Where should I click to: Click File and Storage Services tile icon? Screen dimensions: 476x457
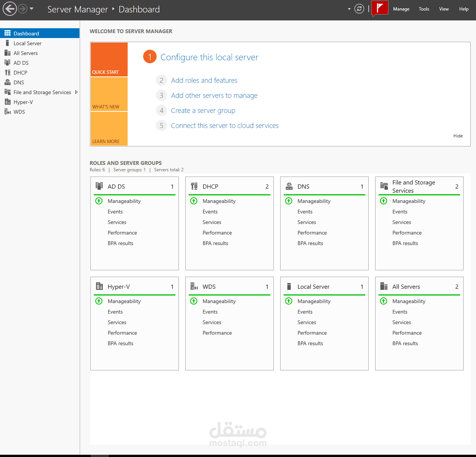[x=384, y=186]
